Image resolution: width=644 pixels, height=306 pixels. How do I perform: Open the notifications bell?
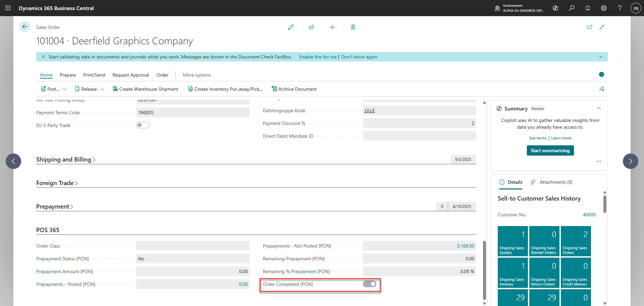pyautogui.click(x=588, y=8)
